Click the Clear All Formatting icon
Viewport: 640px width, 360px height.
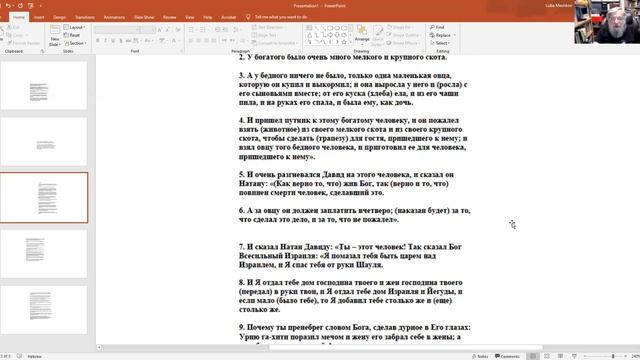coord(178,30)
